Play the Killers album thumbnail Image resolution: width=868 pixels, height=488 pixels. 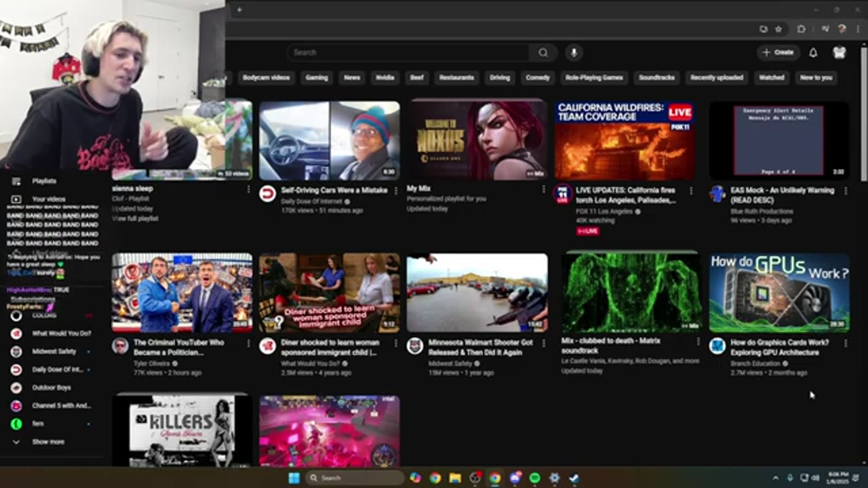pos(182,430)
